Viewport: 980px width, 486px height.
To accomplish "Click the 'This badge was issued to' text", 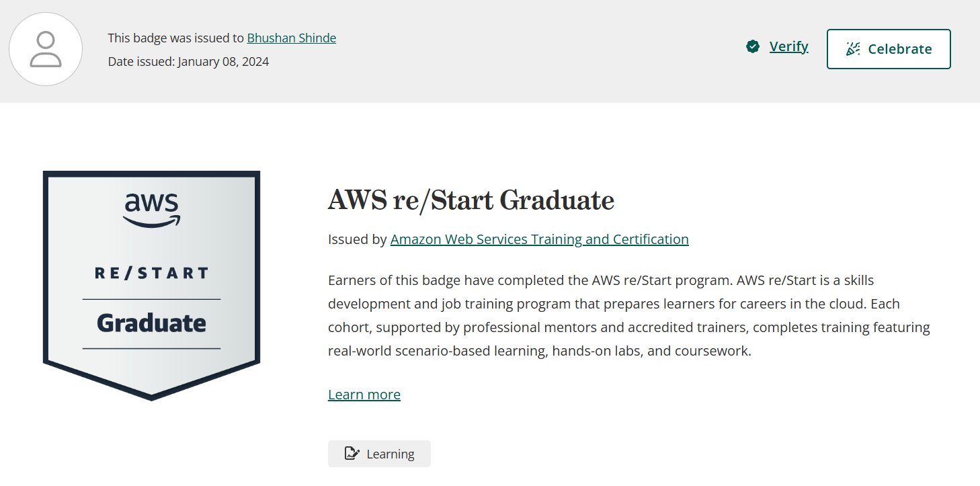I will (x=175, y=38).
